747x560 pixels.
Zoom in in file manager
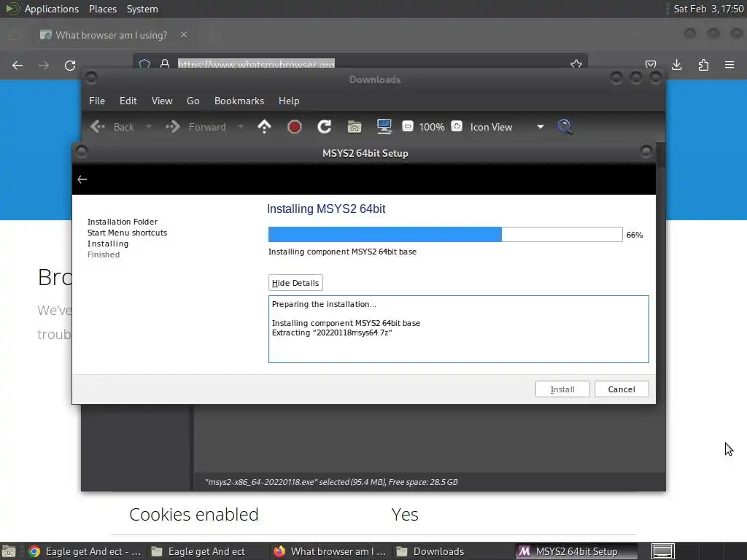[457, 126]
